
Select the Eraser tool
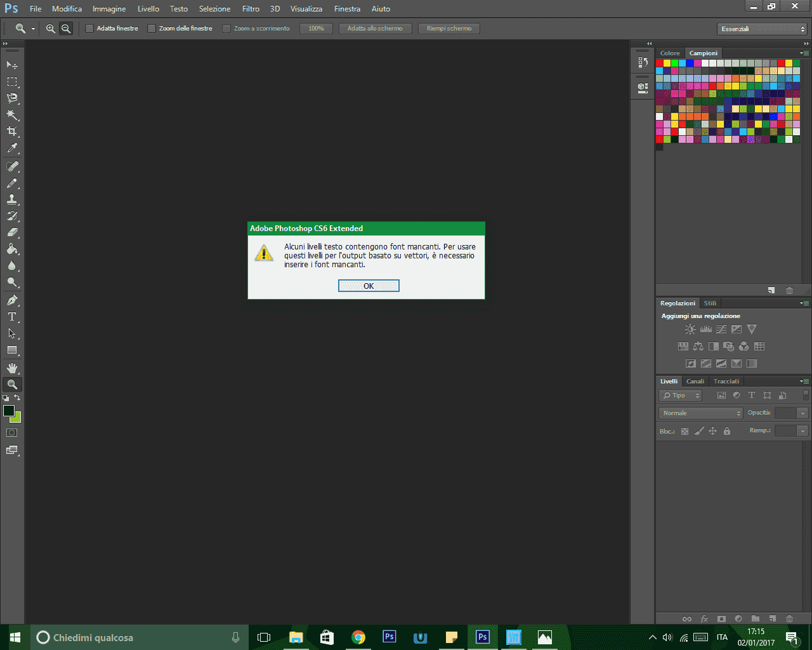[x=12, y=232]
